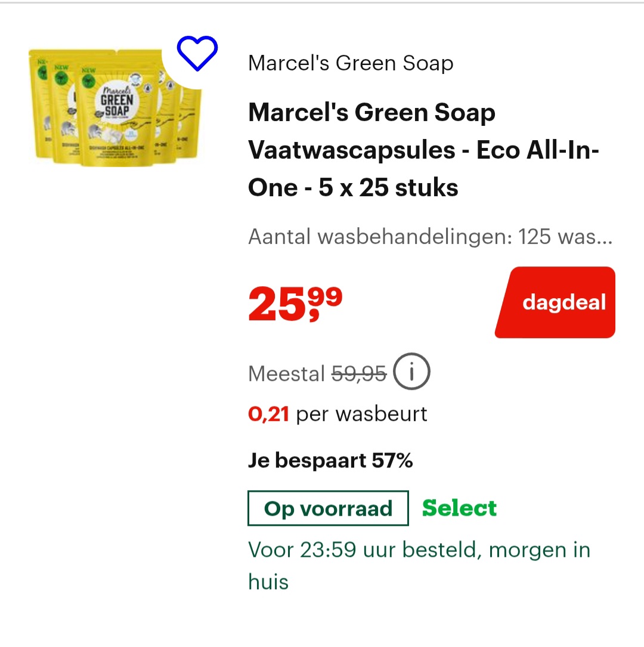644x647 pixels.
Task: Favorite this dishwasher capsules product
Action: (x=197, y=54)
